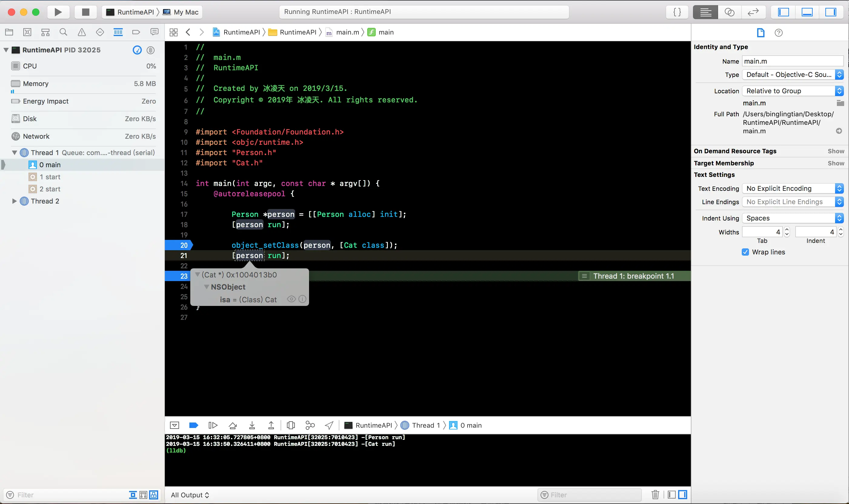849x504 pixels.
Task: Deactivate breakpoints with blue toggle button
Action: [x=193, y=425]
